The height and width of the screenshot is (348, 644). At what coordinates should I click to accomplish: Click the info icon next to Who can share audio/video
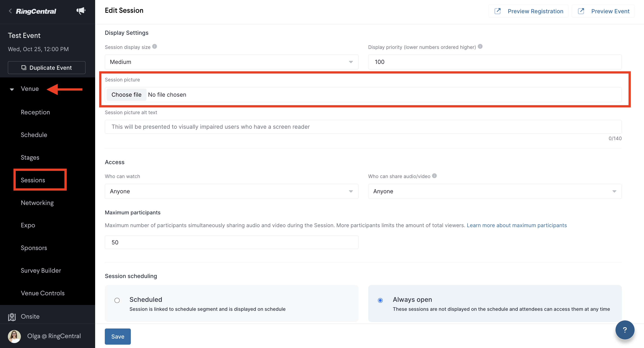pos(434,176)
